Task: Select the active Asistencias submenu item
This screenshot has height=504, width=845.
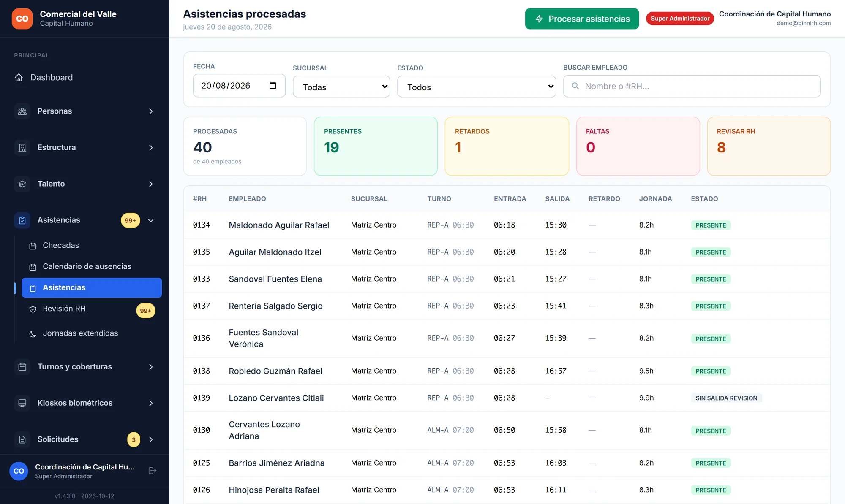Action: pos(92,288)
